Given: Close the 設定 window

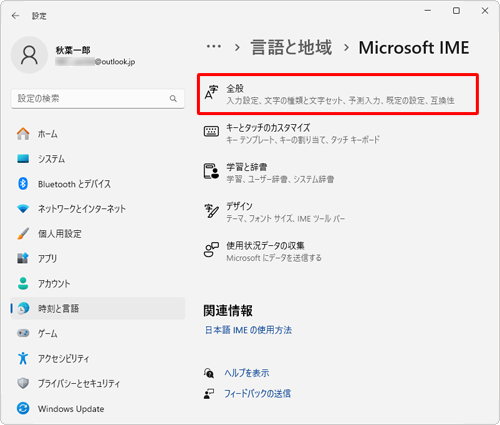Looking at the screenshot, I should pos(485,11).
